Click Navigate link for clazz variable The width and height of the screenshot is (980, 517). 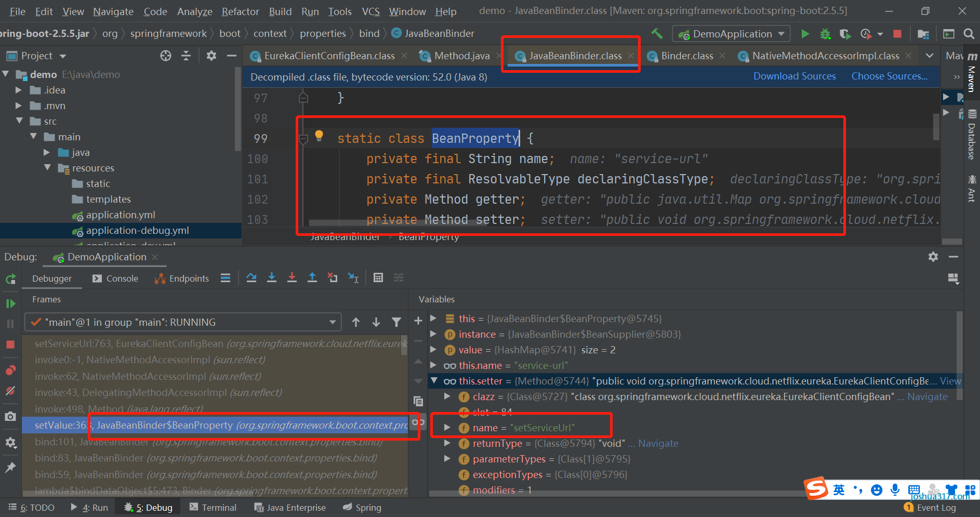[x=927, y=396]
